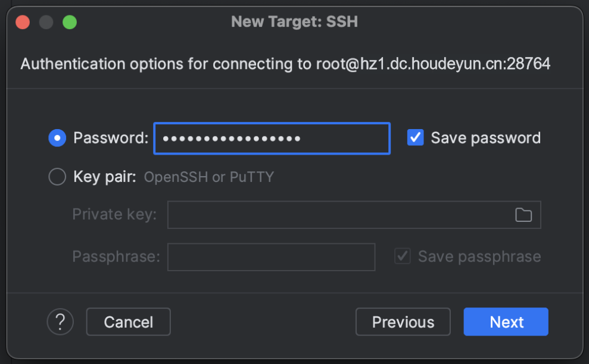589x364 pixels.
Task: Click the "Key pair:" label text
Action: point(105,177)
